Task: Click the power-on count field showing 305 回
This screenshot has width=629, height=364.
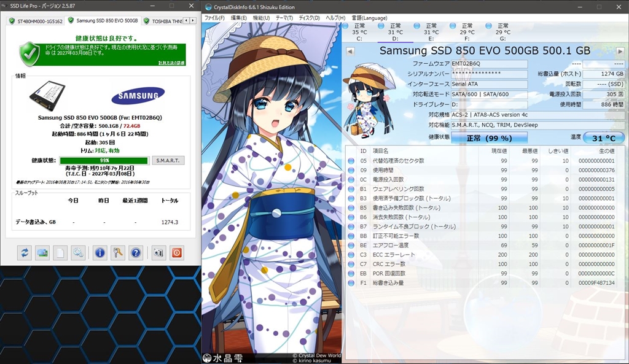Action: pos(603,95)
